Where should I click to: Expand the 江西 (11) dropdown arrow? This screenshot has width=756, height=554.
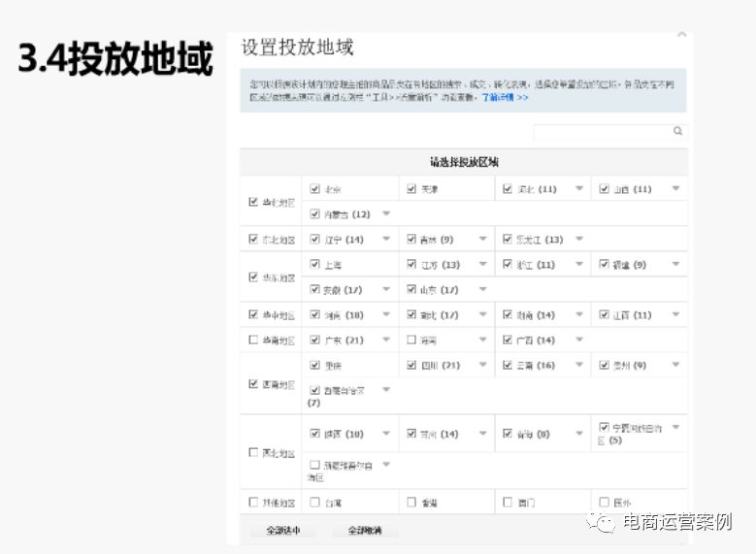point(675,314)
